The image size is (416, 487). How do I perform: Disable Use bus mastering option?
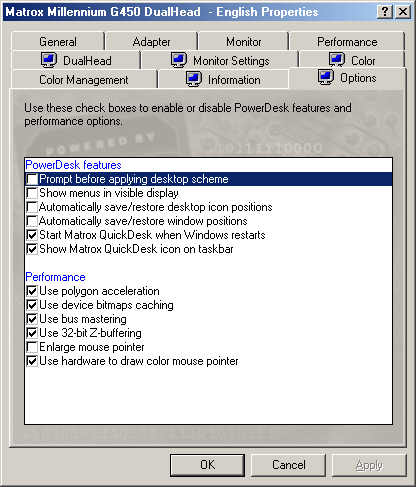pyautogui.click(x=32, y=319)
